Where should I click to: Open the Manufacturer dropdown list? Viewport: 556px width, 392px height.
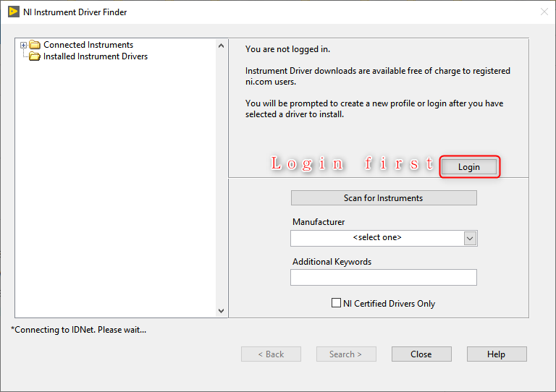(x=384, y=238)
